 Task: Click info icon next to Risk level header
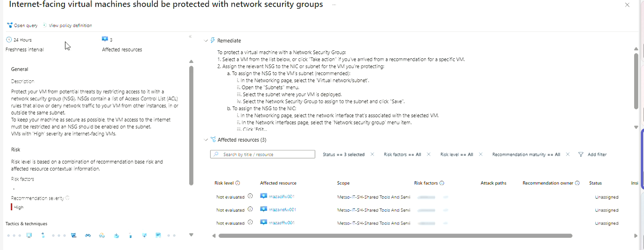pyautogui.click(x=237, y=183)
